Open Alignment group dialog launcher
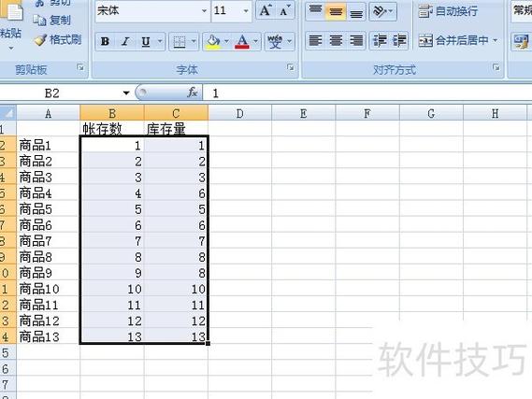Viewport: 532px width, 399px height. coord(496,67)
